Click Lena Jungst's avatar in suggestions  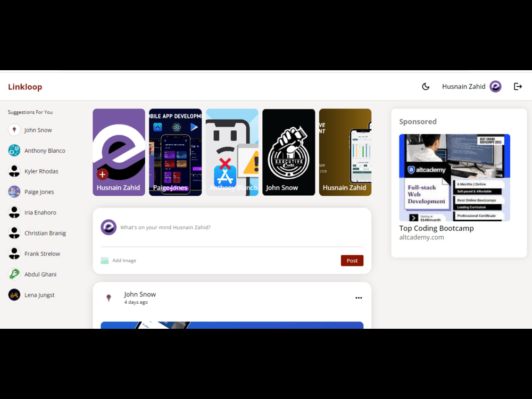[x=14, y=295]
